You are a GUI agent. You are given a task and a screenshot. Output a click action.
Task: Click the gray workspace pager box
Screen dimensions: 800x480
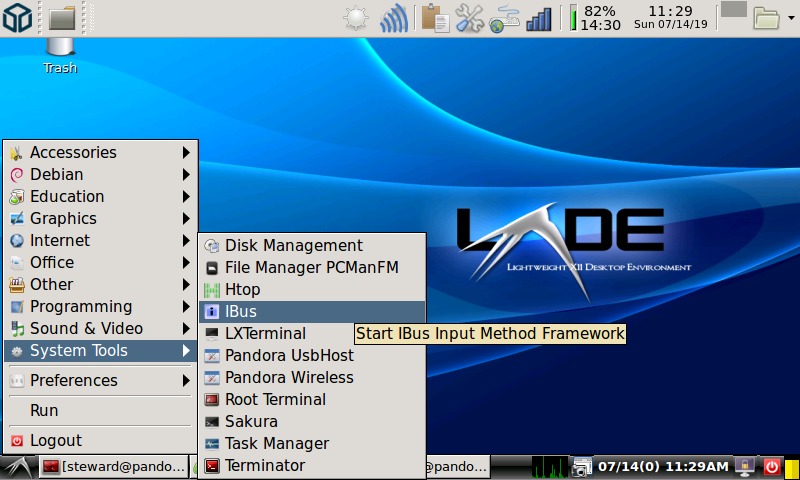point(734,9)
